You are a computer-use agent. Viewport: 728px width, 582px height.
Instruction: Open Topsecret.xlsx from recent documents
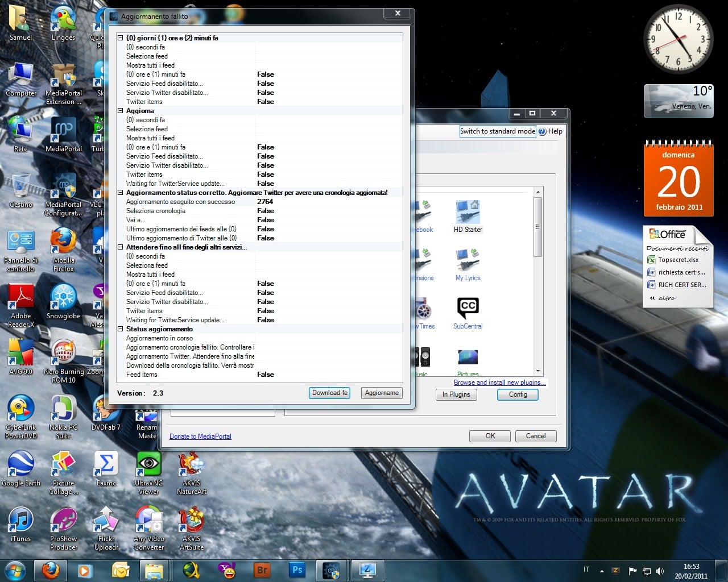(678, 260)
